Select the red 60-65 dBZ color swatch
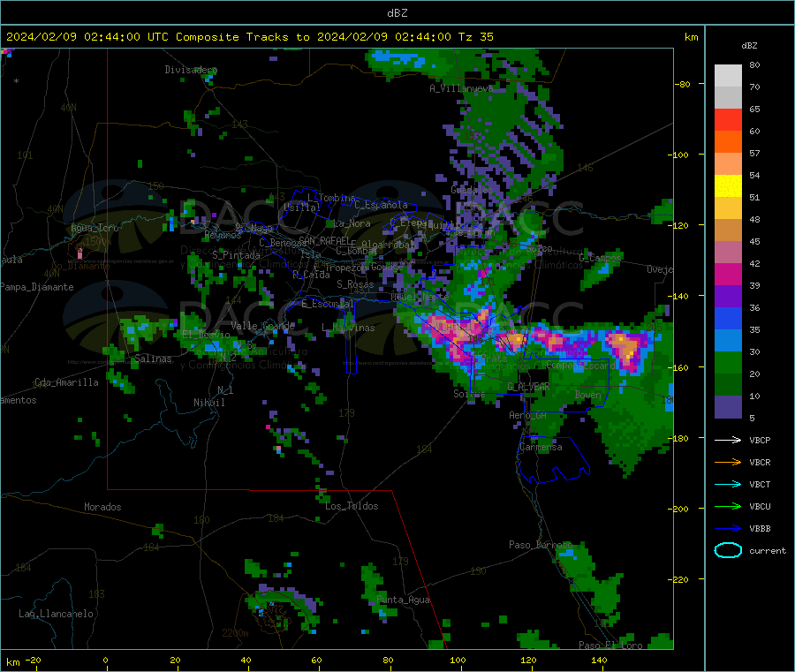The image size is (795, 672). click(x=728, y=119)
